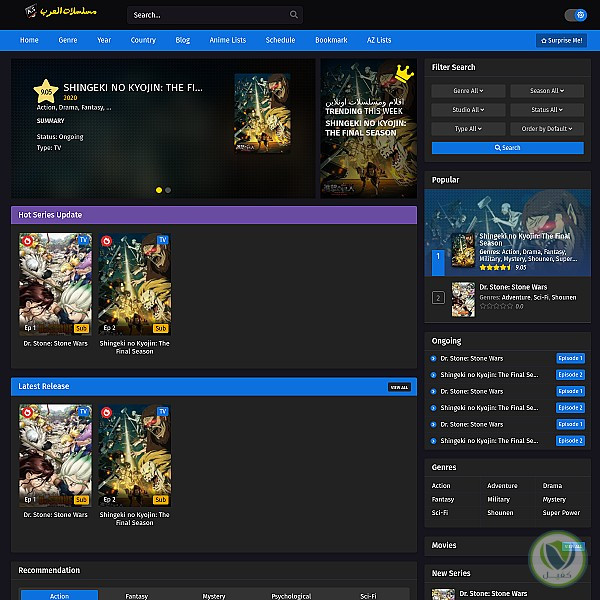Click star rating of Shingeki in Popular

pos(495,267)
